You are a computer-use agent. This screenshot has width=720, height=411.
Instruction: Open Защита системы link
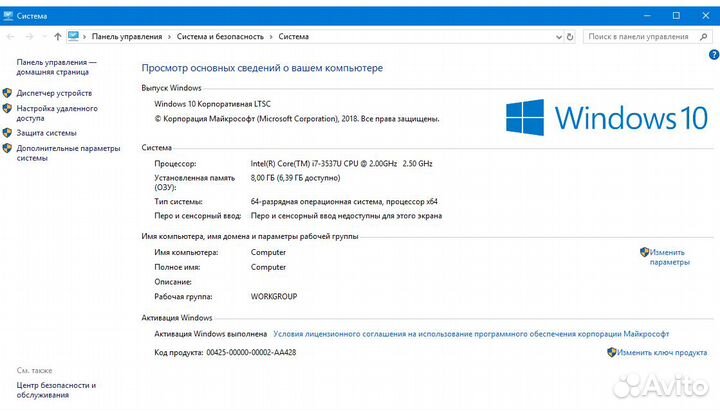pos(46,133)
